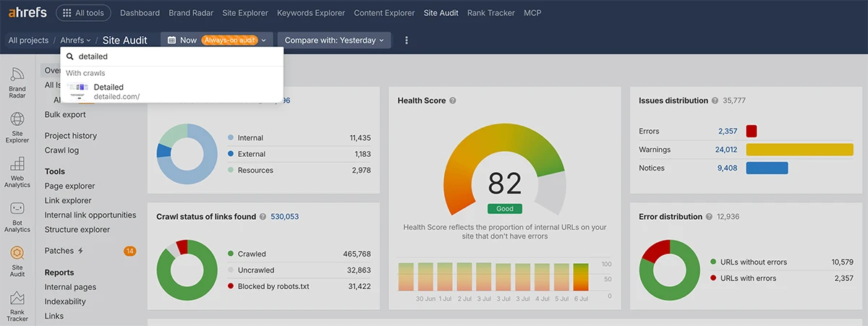Click the blue Notices bar
Screen dimensions: 868x326
pos(767,168)
